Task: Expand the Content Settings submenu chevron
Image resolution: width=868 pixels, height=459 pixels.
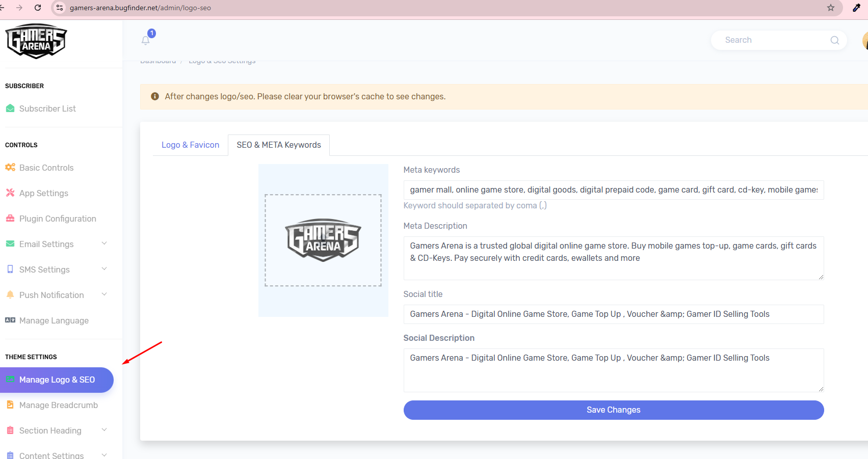Action: [104, 455]
